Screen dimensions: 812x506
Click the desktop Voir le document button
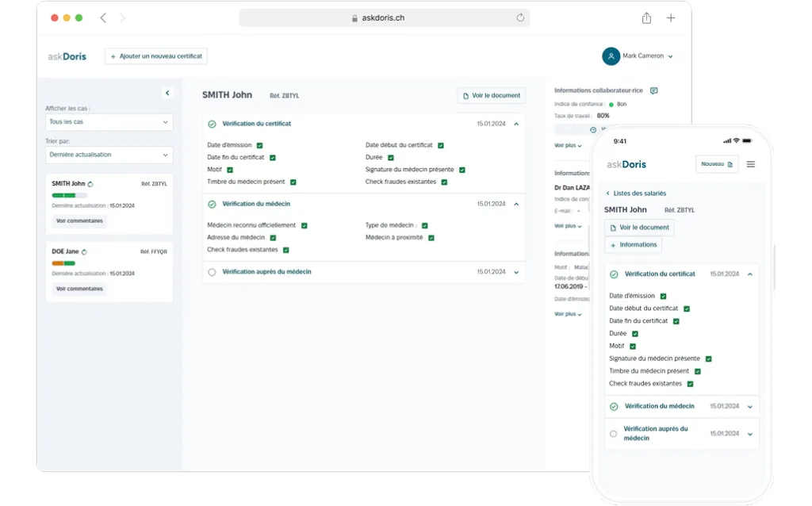click(x=492, y=95)
